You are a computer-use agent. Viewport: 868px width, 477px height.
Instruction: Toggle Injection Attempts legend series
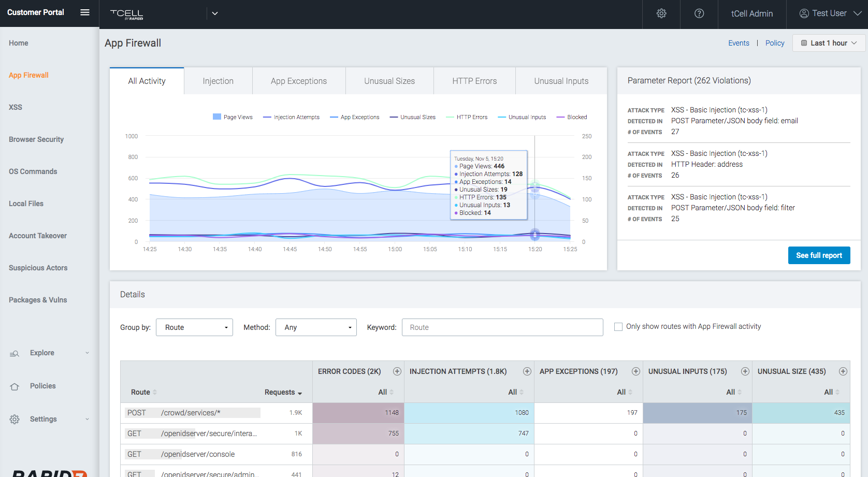(x=291, y=117)
